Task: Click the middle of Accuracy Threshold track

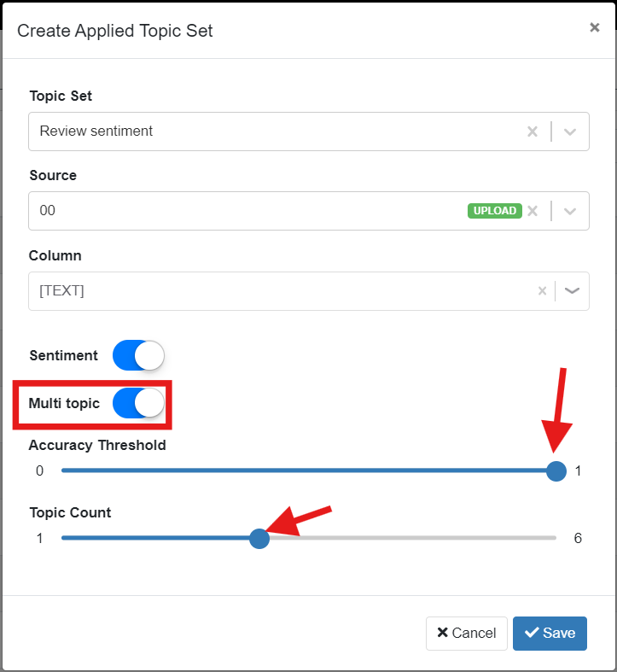Action: coord(309,470)
